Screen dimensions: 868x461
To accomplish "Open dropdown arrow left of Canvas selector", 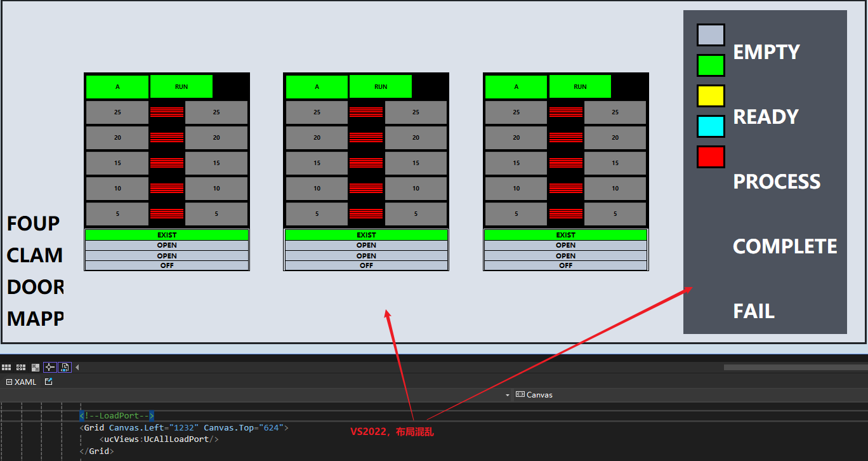I will [508, 395].
